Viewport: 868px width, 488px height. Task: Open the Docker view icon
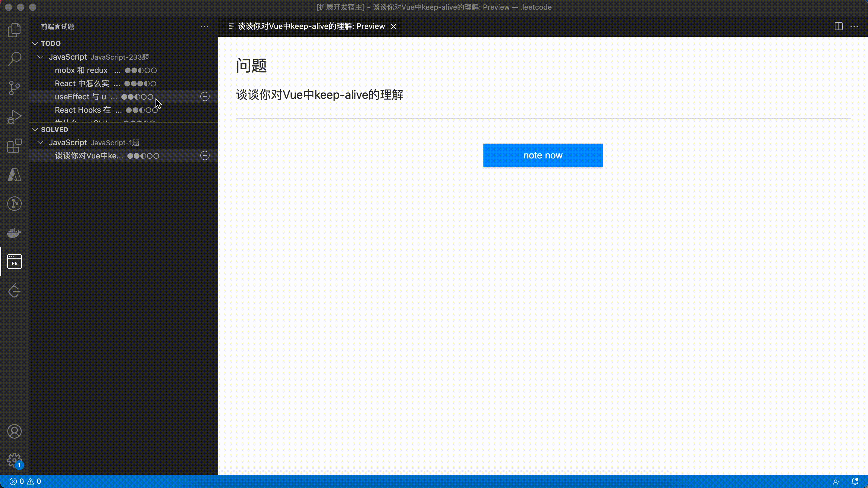click(14, 232)
